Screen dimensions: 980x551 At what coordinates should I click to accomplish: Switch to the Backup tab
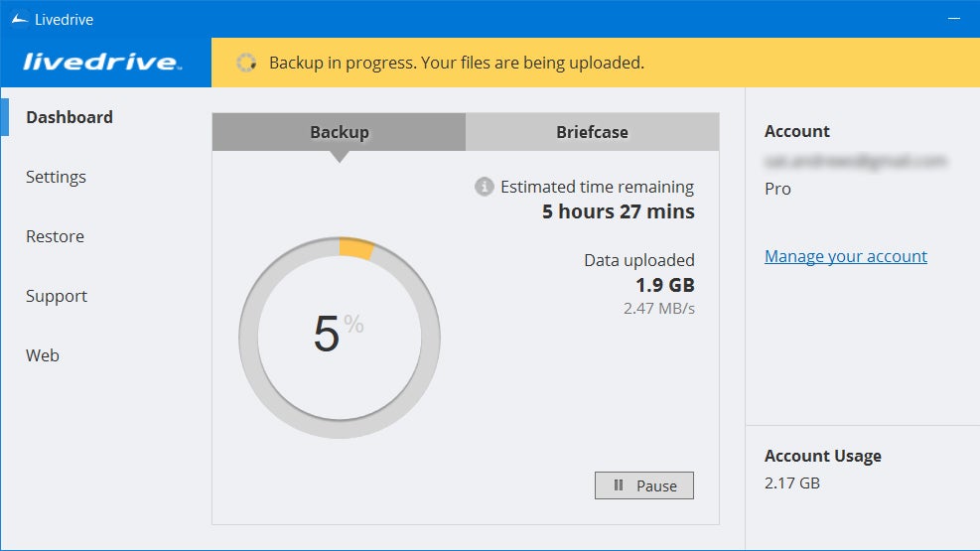[x=340, y=132]
